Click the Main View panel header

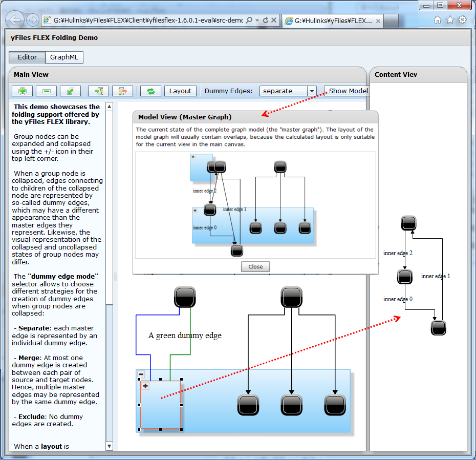(x=188, y=75)
